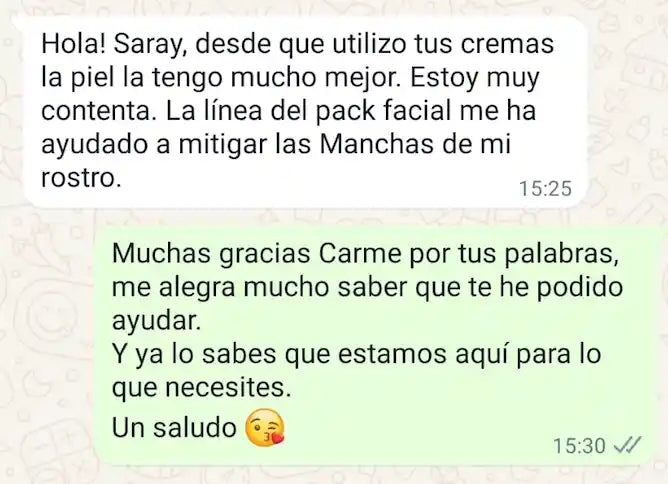Click the double check read receipt
The width and height of the screenshot is (668, 484).
pos(626,446)
